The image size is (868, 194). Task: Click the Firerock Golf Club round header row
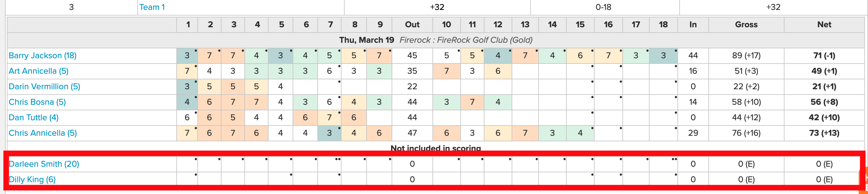click(436, 40)
